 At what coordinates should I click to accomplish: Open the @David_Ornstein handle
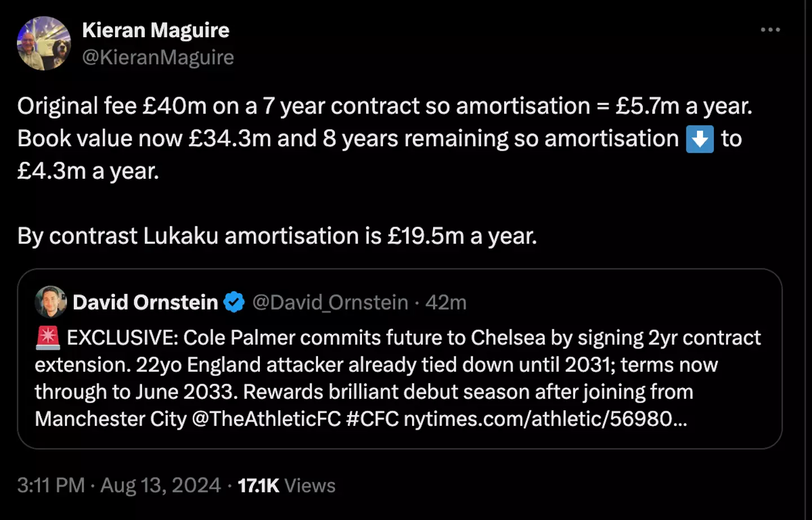330,302
